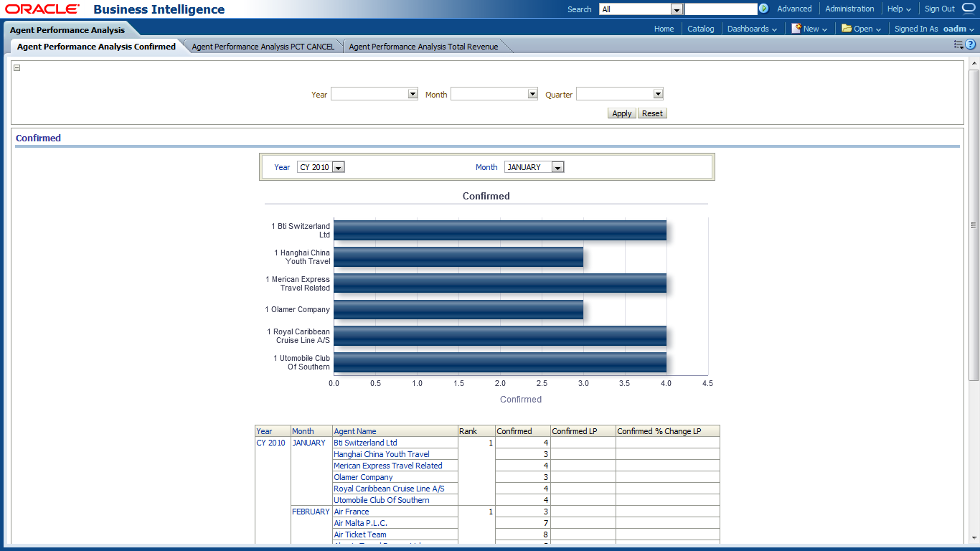Image resolution: width=980 pixels, height=551 pixels.
Task: Open the Year prompt dropdown
Action: pyautogui.click(x=413, y=94)
